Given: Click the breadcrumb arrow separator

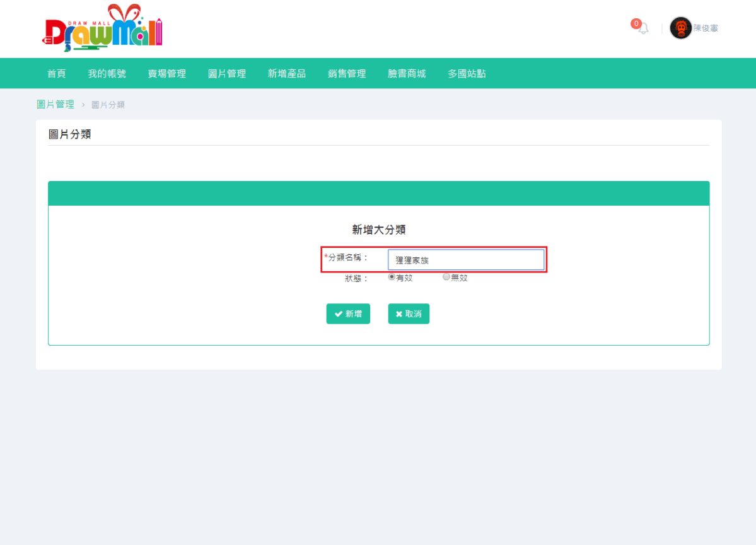Looking at the screenshot, I should point(82,104).
